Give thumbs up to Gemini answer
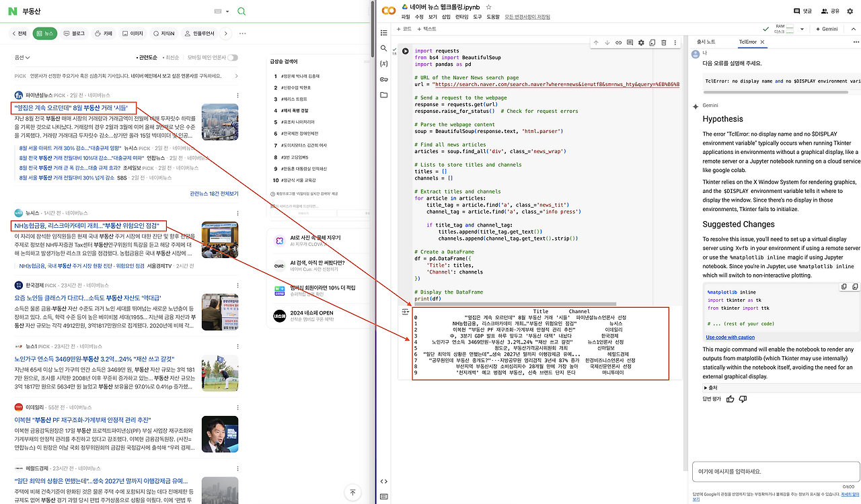Image resolution: width=861 pixels, height=504 pixels. [731, 399]
